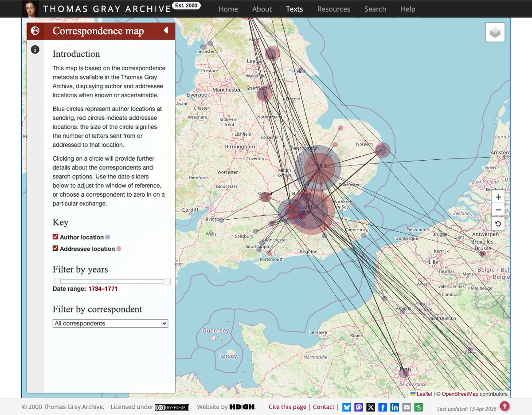Zoom in on the map
This screenshot has width=532, height=415.
pyautogui.click(x=498, y=197)
